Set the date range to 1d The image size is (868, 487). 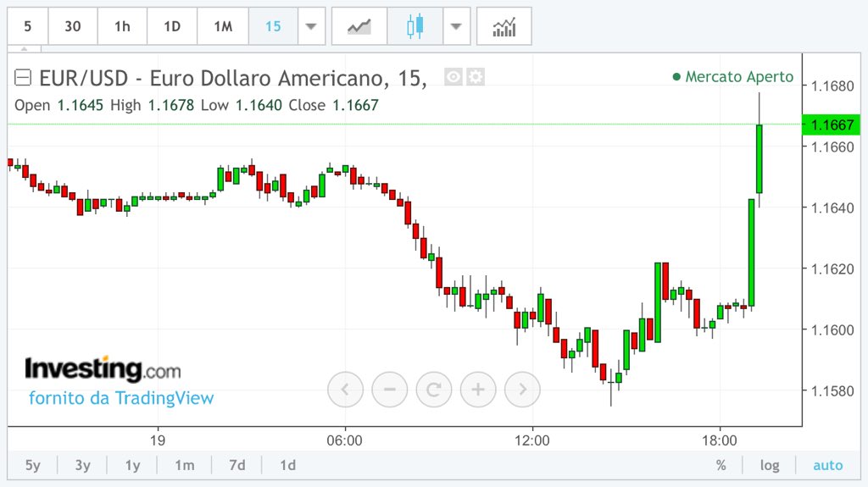click(x=287, y=465)
